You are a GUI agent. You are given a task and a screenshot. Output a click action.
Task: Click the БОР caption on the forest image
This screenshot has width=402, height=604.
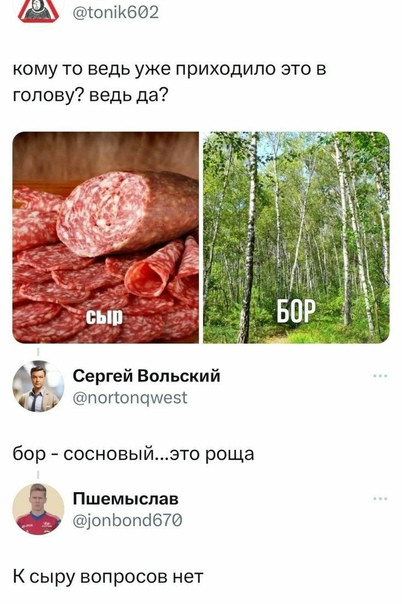(296, 310)
